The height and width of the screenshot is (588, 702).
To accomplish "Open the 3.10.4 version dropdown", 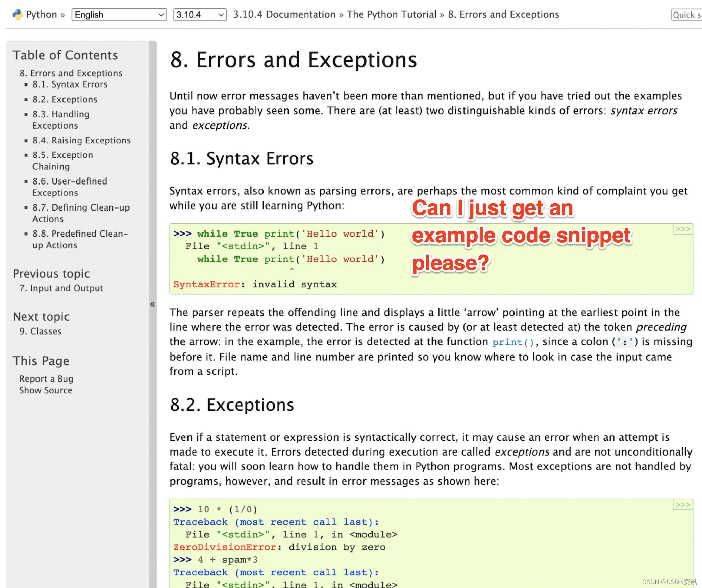I will coord(200,15).
